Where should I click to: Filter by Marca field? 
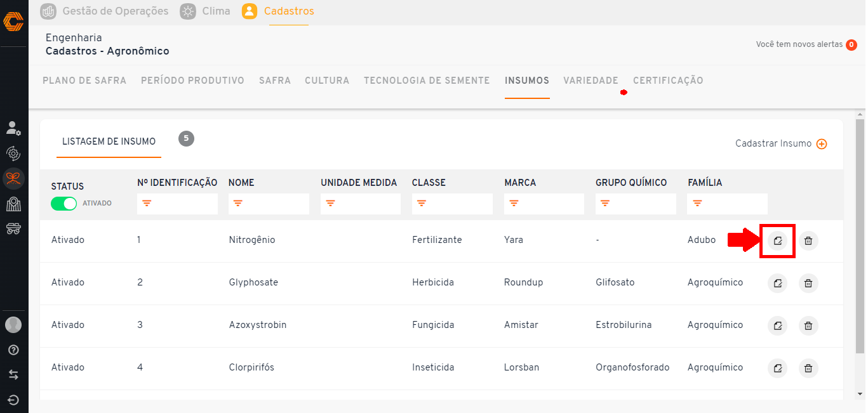click(544, 204)
